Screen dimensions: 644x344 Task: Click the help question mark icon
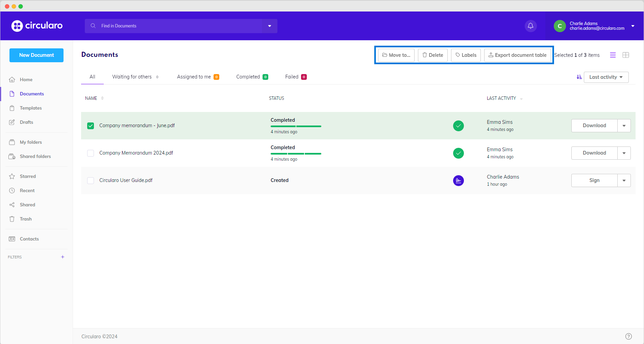click(x=628, y=336)
